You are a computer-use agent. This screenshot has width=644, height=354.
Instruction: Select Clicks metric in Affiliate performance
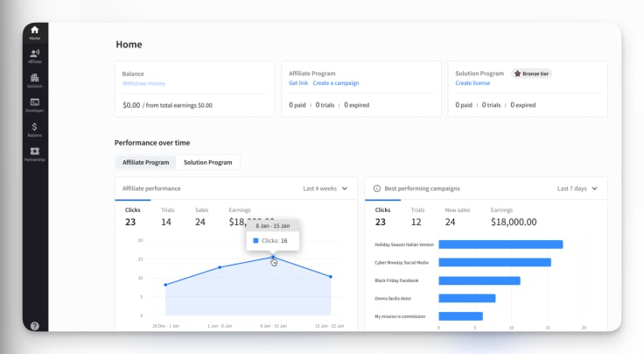pos(133,216)
